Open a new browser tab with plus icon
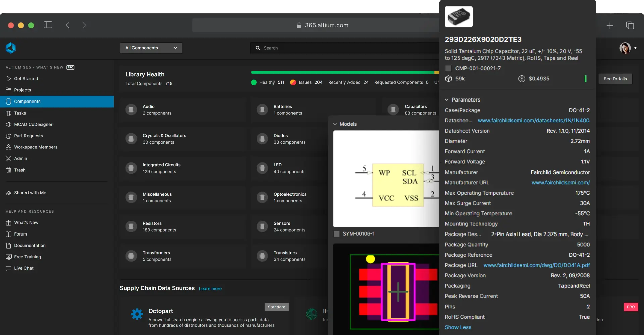 [610, 26]
